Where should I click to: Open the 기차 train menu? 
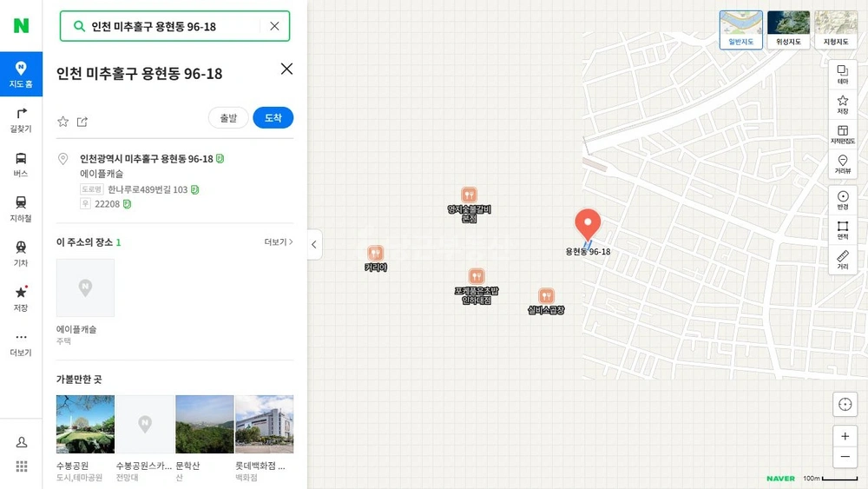pyautogui.click(x=21, y=254)
